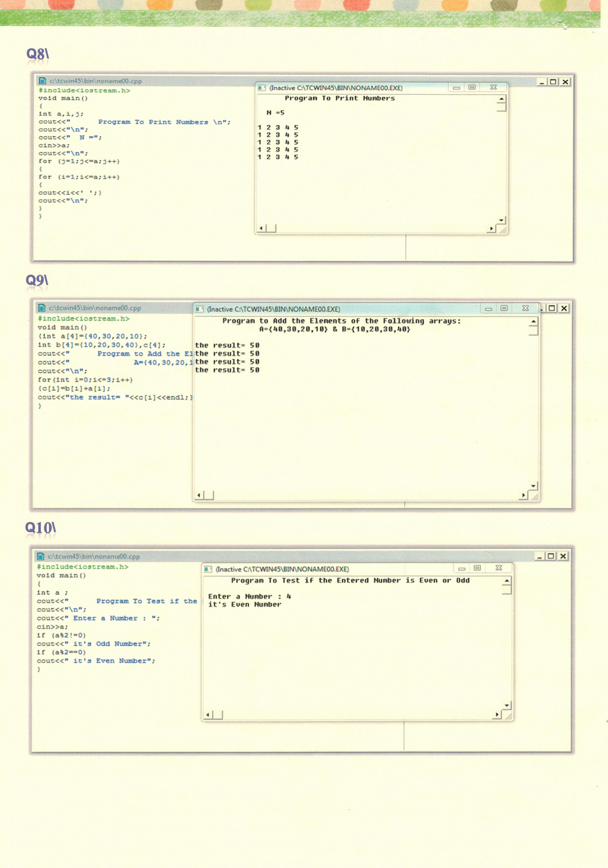The width and height of the screenshot is (608, 868).
Task: Click the Q8 output window's title bar icon
Action: point(262,88)
